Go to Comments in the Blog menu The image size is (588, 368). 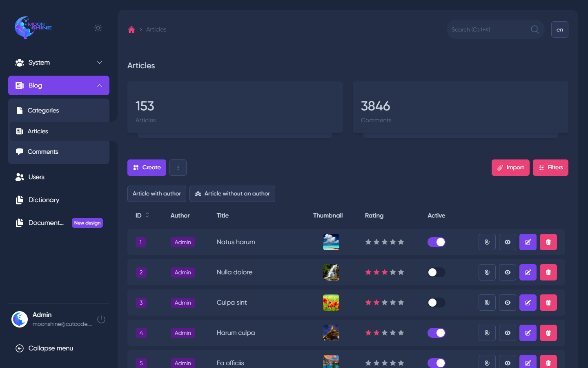[x=43, y=152]
